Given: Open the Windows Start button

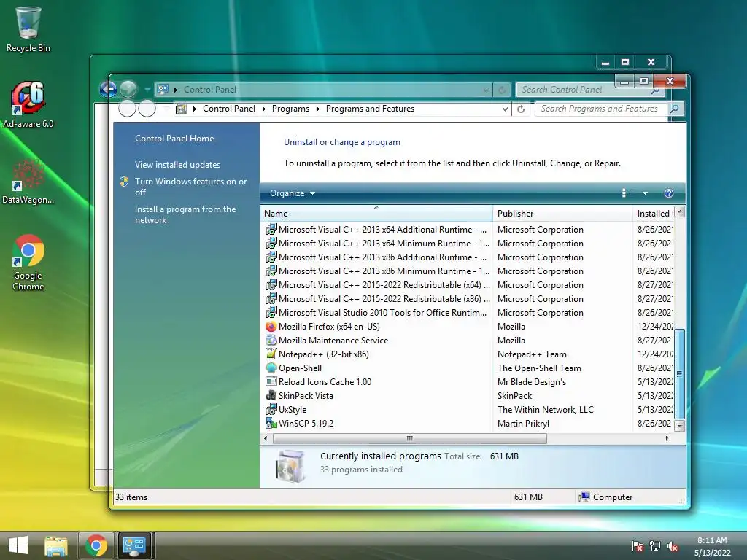Looking at the screenshot, I should coord(18,545).
